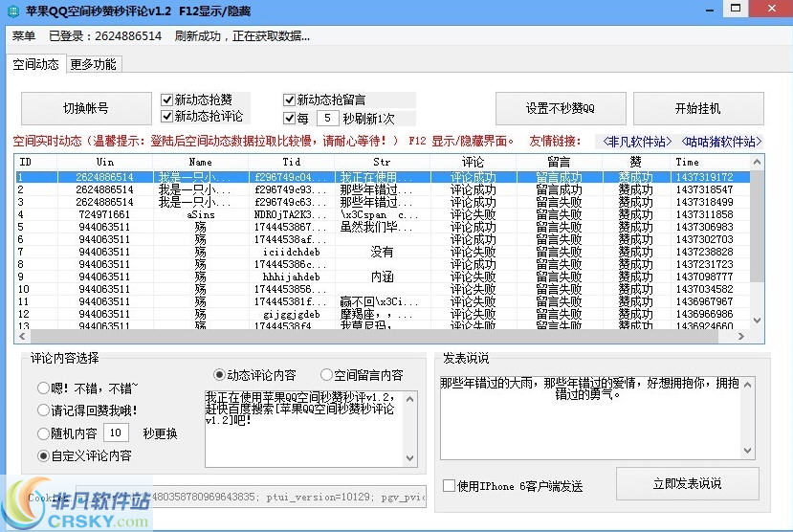
Task: Open 设置不秒赞QQ settings
Action: [x=561, y=108]
